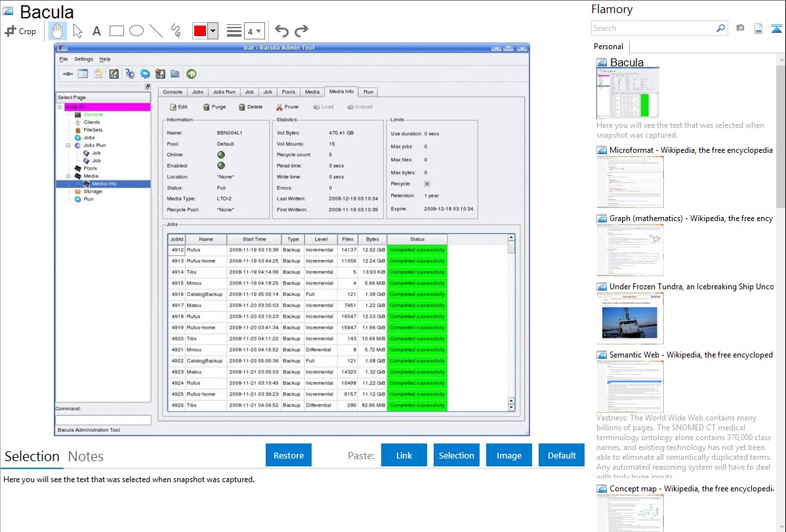Collapse the top director tree node
Image resolution: width=786 pixels, height=532 pixels.
[60, 107]
